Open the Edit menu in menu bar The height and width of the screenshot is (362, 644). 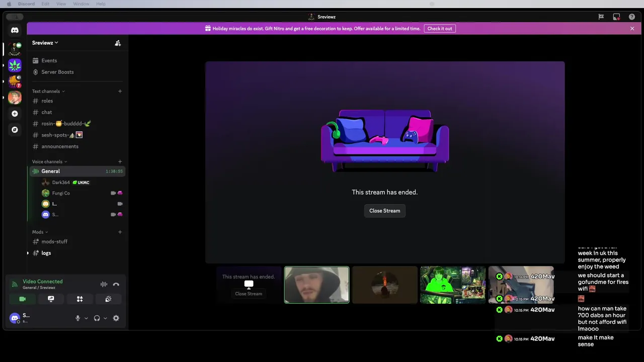point(45,4)
